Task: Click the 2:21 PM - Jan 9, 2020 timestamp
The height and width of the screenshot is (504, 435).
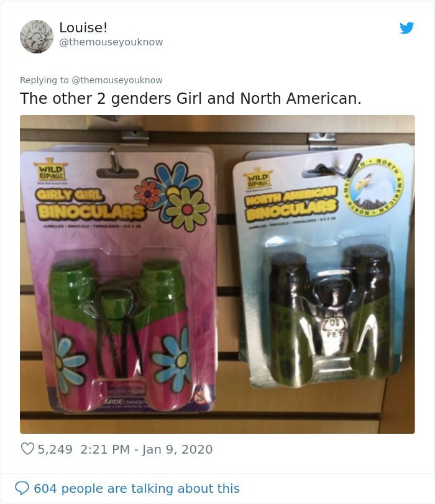Action: 147,449
